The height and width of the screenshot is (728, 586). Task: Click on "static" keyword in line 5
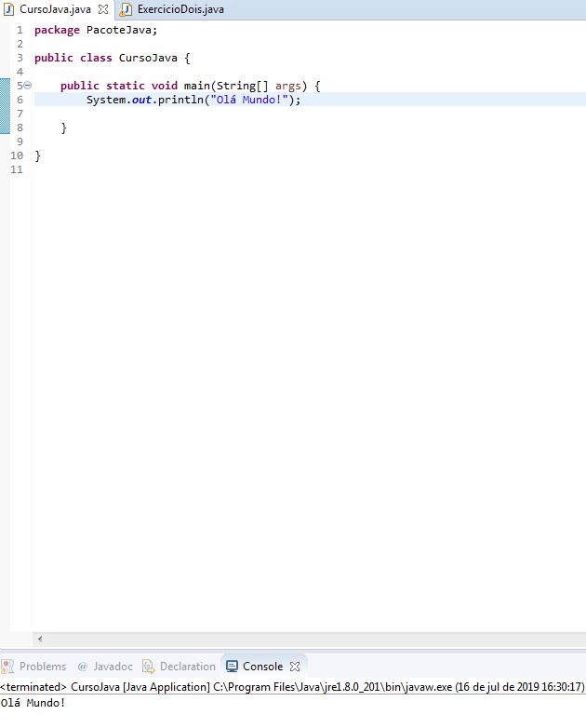coord(126,86)
